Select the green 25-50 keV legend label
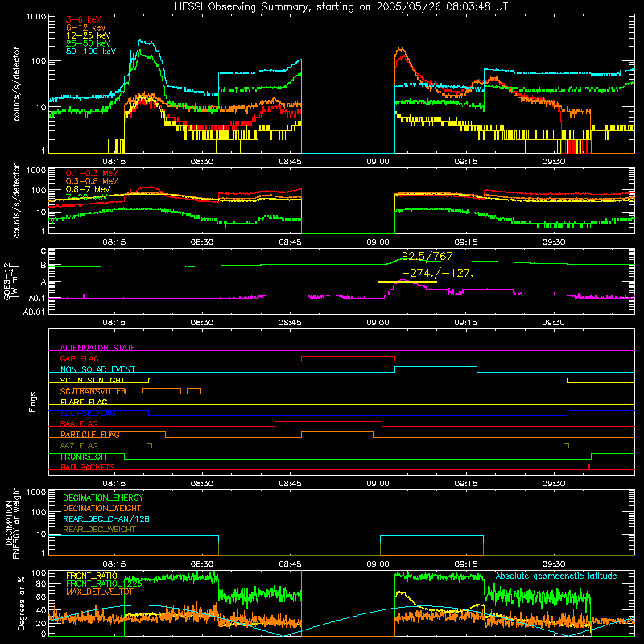 pos(89,43)
